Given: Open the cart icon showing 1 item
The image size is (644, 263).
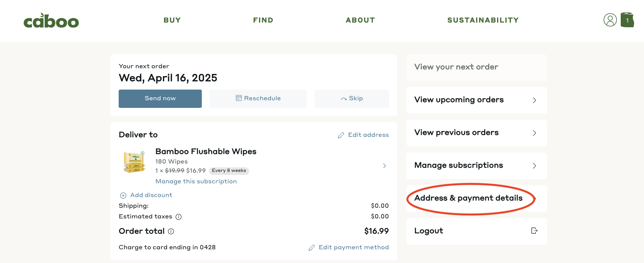Looking at the screenshot, I should pos(627,20).
